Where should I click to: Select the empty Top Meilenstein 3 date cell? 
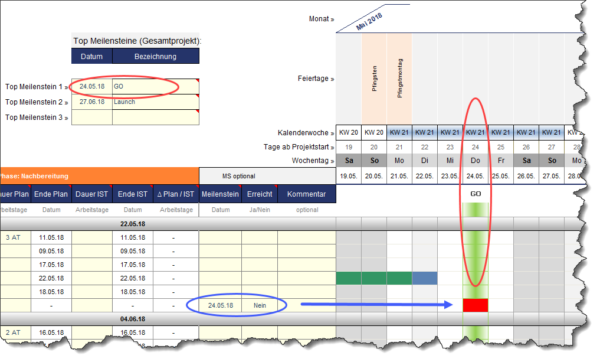(92, 117)
